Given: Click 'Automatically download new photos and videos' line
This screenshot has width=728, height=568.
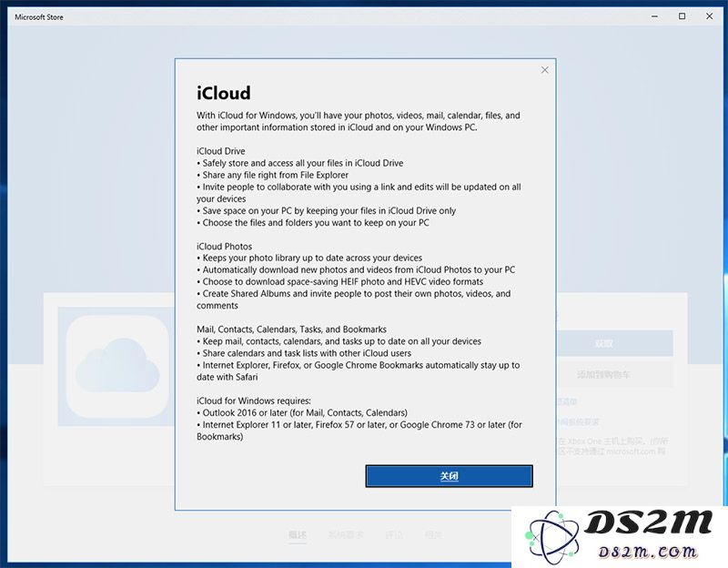Looking at the screenshot, I should click(356, 269).
